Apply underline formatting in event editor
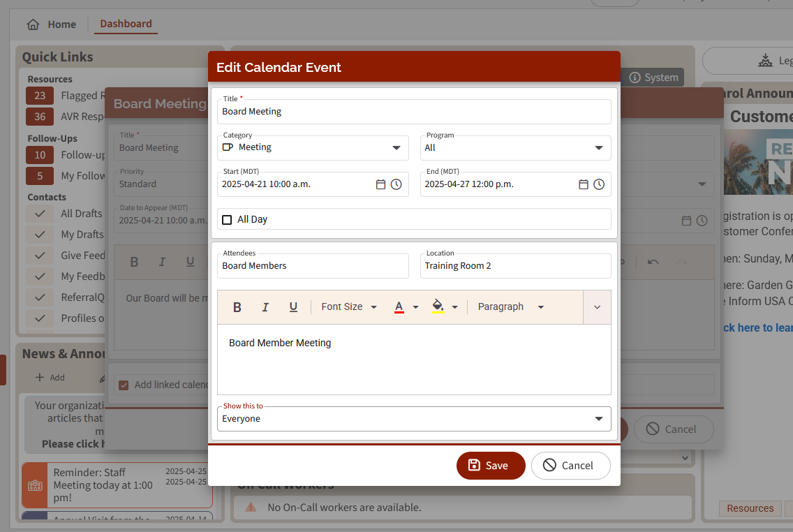Screen dimensions: 793x532 pos(293,307)
